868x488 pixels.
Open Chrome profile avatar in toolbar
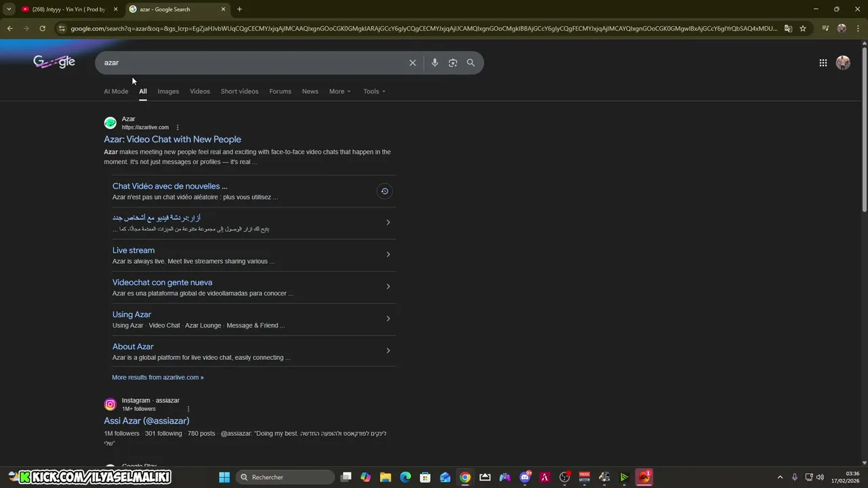[x=842, y=28]
